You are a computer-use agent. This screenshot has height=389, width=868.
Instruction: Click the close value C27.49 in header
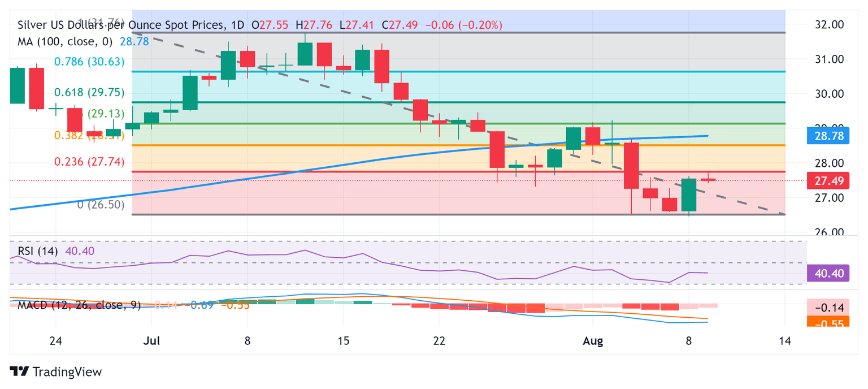pos(401,25)
